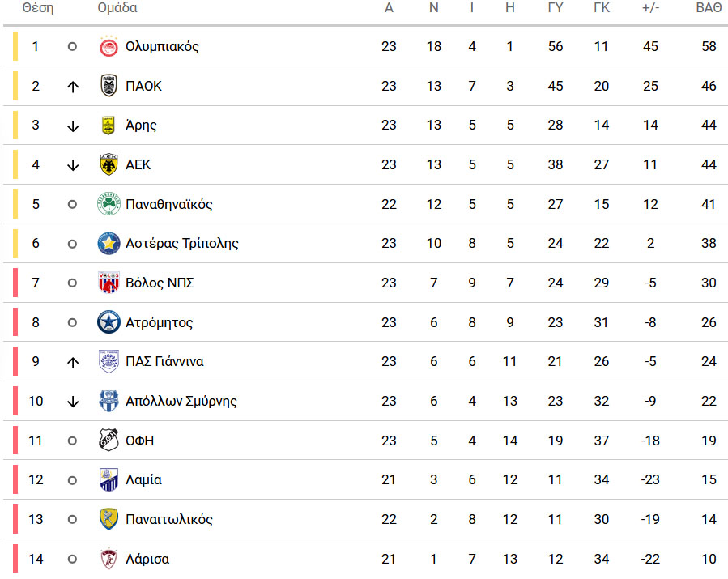Open the ΠΑΣ Γιάννινα team name
728x579 pixels.
164,361
